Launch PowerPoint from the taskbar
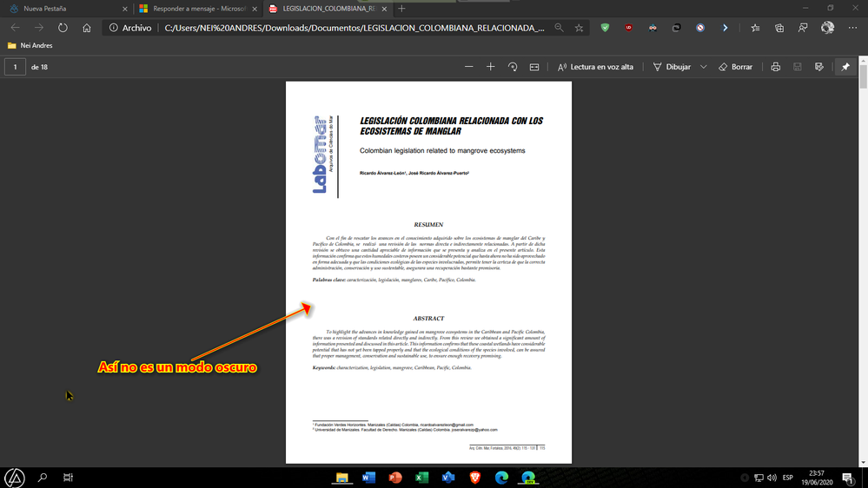 395,478
